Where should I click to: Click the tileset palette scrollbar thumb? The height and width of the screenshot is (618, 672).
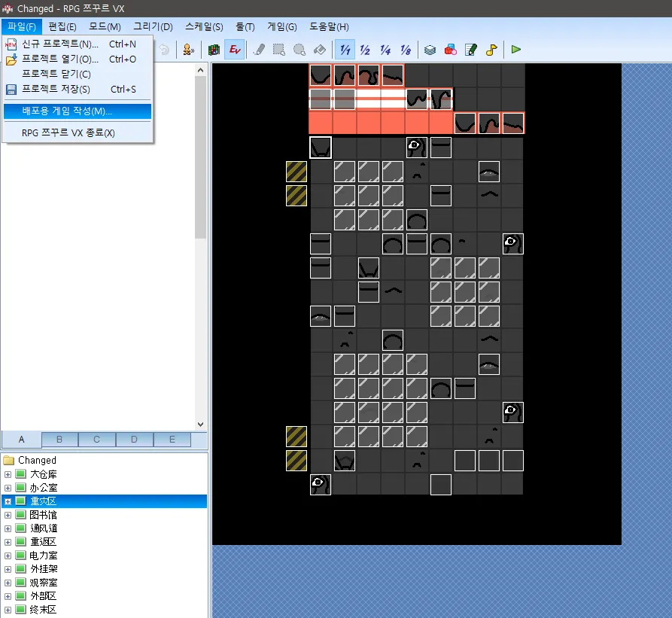[x=201, y=157]
